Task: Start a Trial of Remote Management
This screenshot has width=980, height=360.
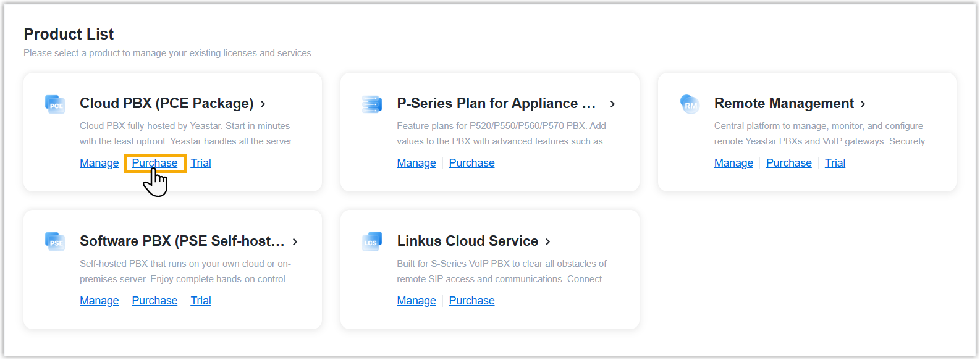Action: [x=835, y=163]
